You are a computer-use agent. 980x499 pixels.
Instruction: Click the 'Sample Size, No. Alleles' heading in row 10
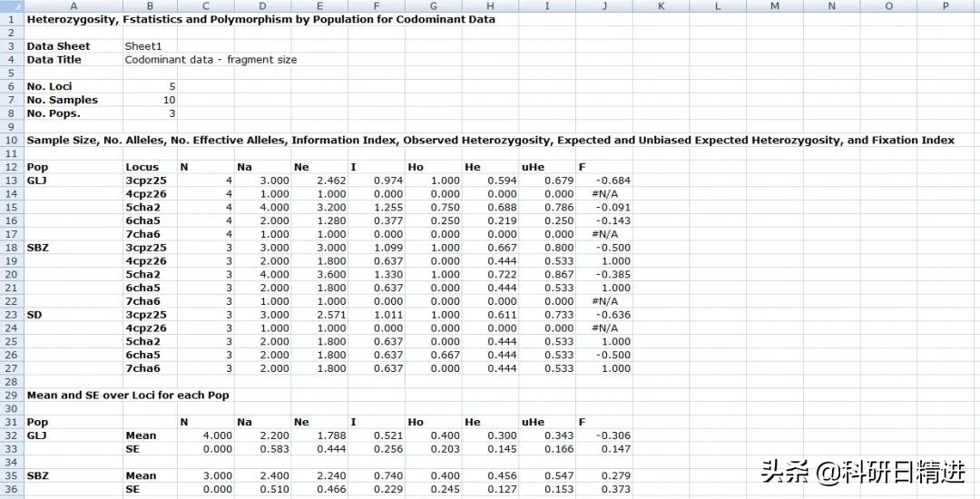coord(491,140)
